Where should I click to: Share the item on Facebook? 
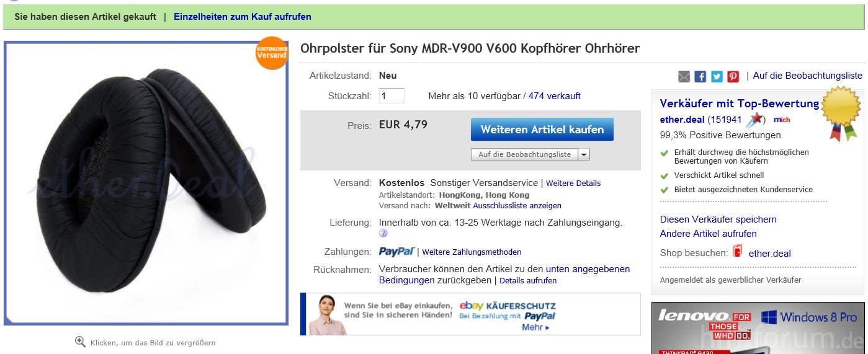(x=700, y=76)
